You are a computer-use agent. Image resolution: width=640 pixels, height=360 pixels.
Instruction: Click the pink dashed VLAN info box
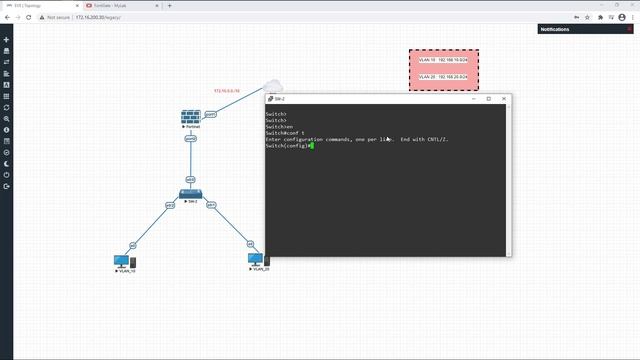pyautogui.click(x=444, y=70)
